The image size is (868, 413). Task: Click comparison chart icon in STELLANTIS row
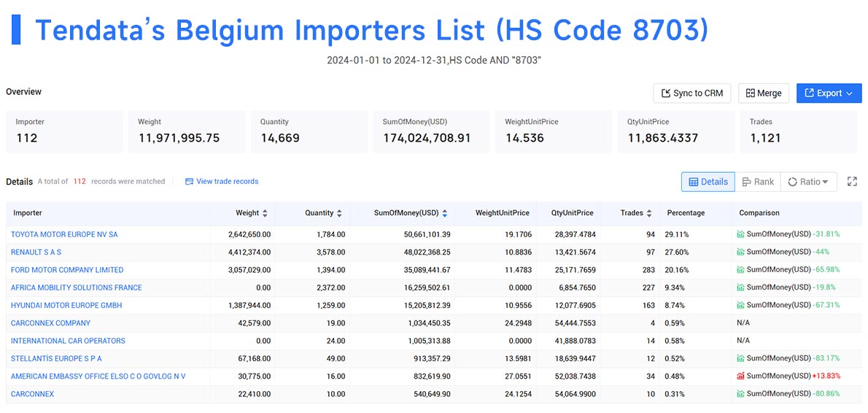pyautogui.click(x=740, y=358)
